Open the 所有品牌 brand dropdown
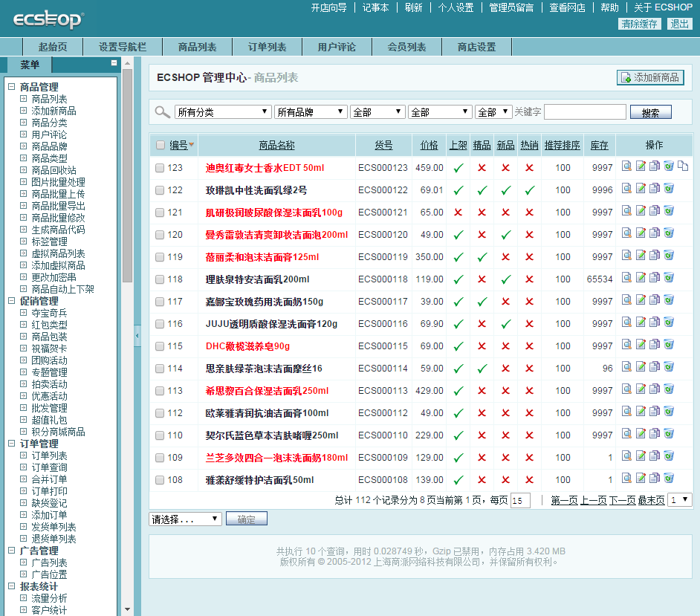 pyautogui.click(x=311, y=112)
